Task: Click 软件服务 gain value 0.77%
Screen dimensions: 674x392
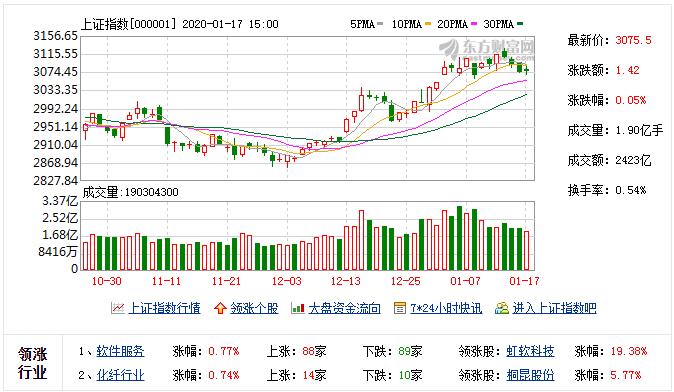Action: click(224, 352)
